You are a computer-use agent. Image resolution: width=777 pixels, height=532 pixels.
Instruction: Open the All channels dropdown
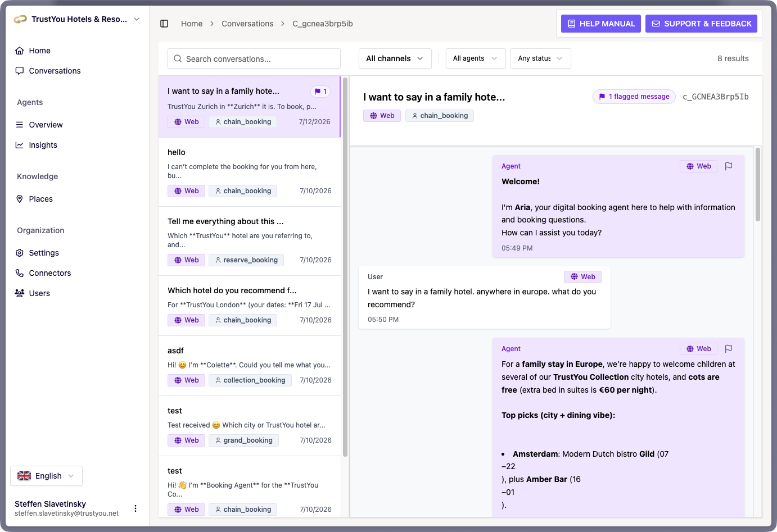[395, 58]
